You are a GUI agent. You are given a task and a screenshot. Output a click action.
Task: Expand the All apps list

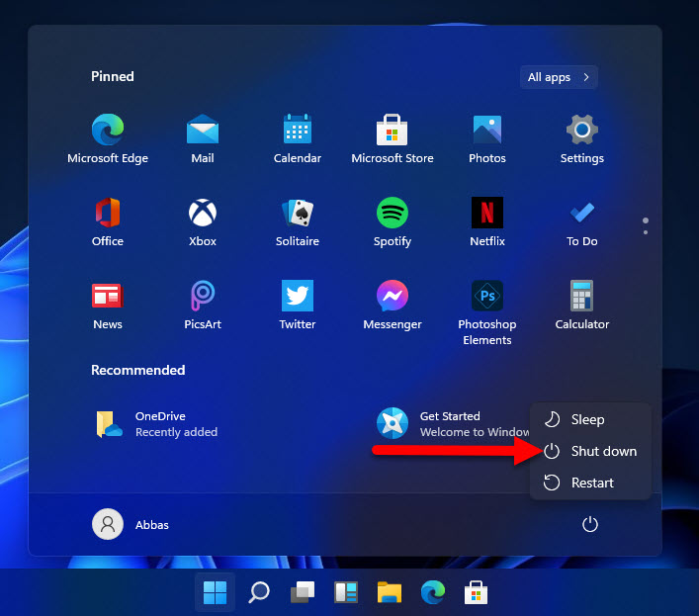point(559,77)
